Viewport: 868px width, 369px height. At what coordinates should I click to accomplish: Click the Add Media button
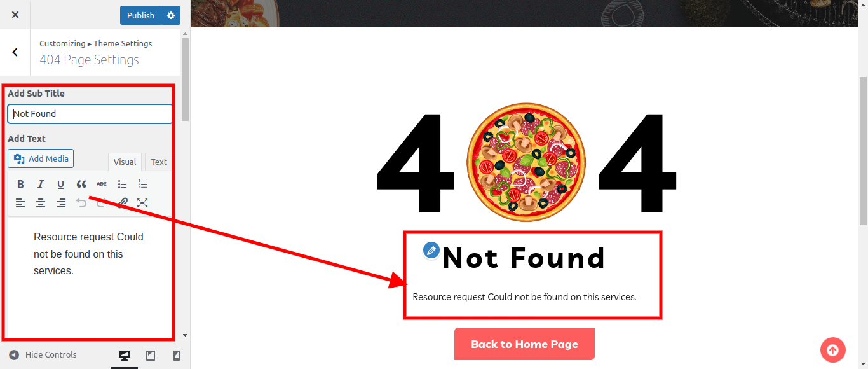pos(41,158)
